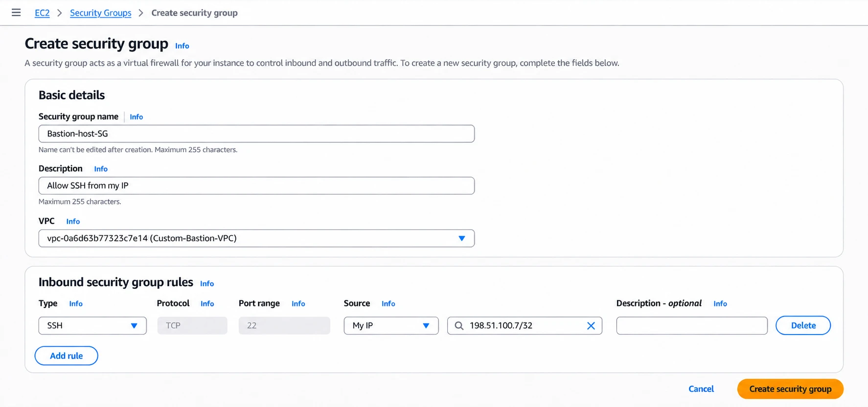Screen dimensions: 868x407
Task: Open Info link for Port range column
Action: (x=298, y=304)
